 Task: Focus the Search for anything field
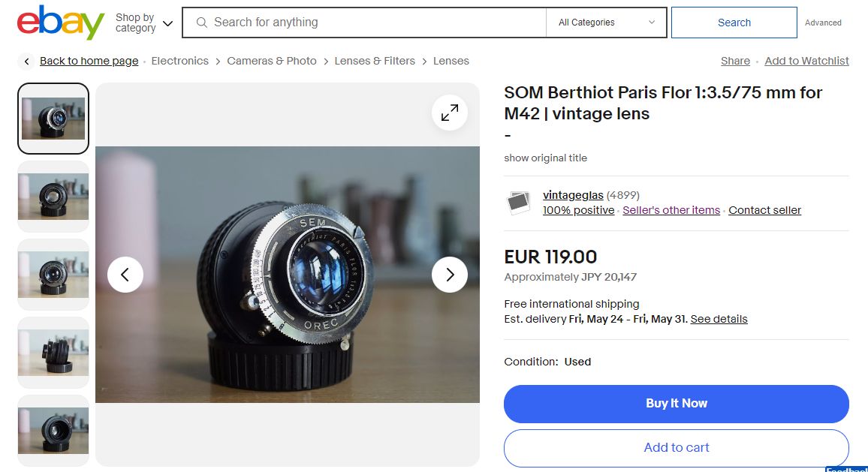[x=364, y=23]
